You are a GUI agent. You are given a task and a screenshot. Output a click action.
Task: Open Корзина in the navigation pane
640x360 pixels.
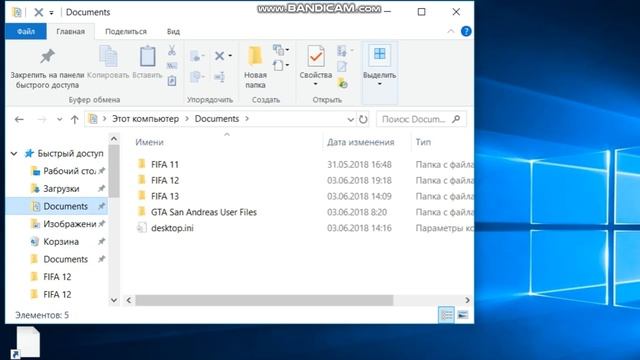coord(61,242)
